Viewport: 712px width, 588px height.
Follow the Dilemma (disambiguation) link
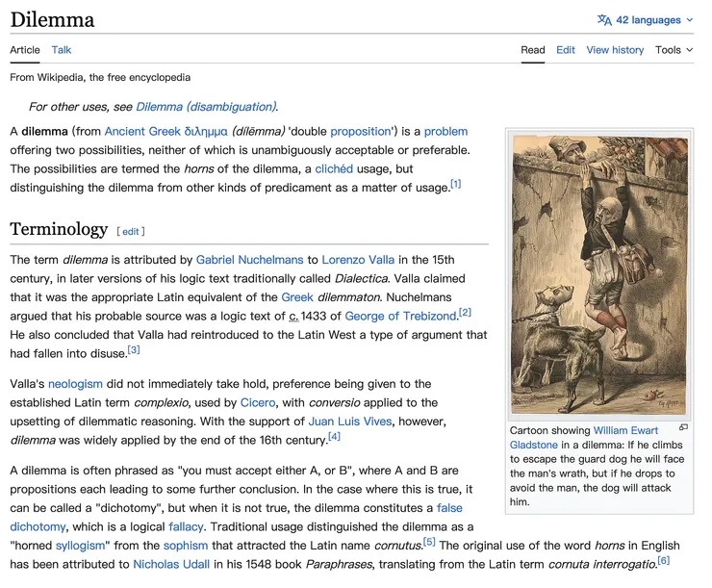coord(206,107)
